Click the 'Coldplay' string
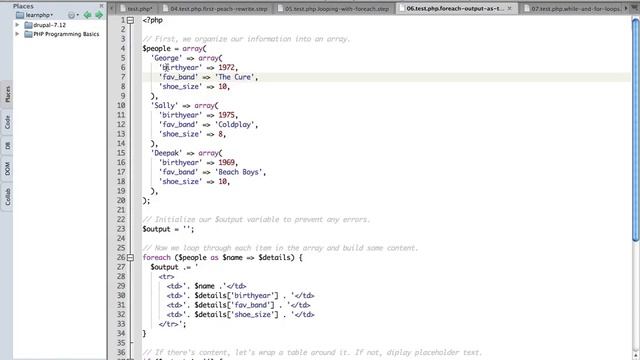 (235, 124)
